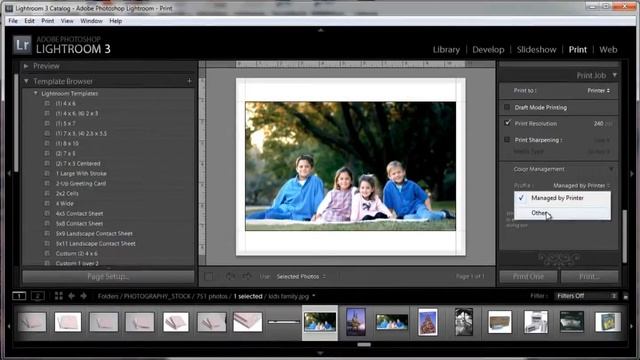Select the selected family photo filmstrip thumbnail
This screenshot has height=360, width=640.
click(320, 322)
